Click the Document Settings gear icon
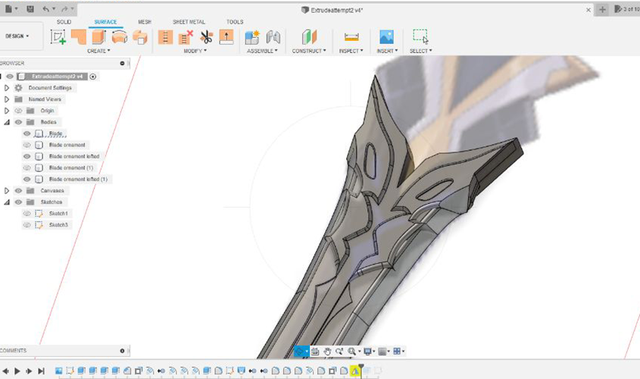 (18, 88)
